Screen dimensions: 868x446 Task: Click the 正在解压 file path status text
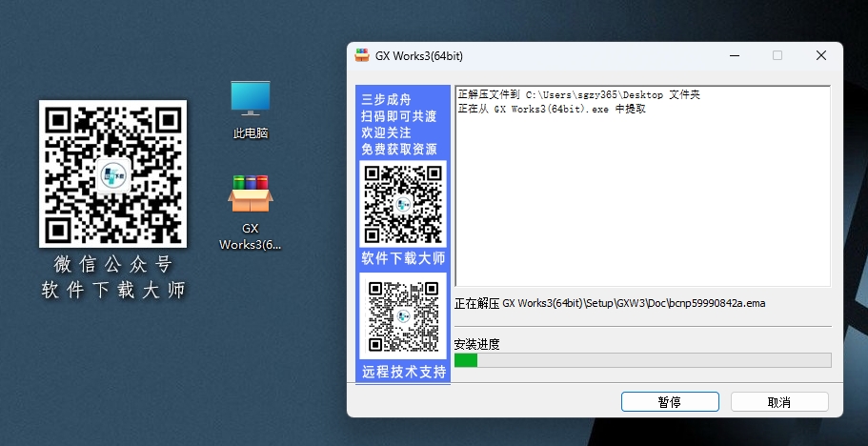click(610, 303)
